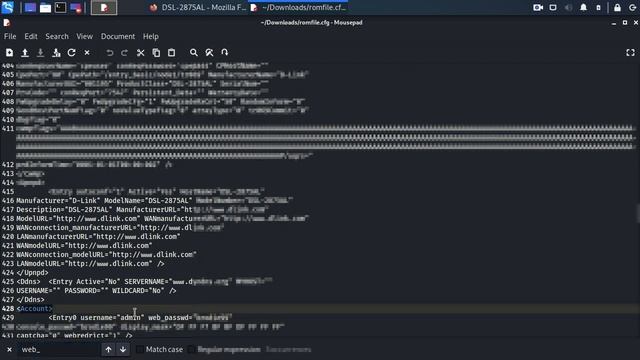This screenshot has height=360, width=640.
Task: Undo the last edit
Action: [x=109, y=53]
